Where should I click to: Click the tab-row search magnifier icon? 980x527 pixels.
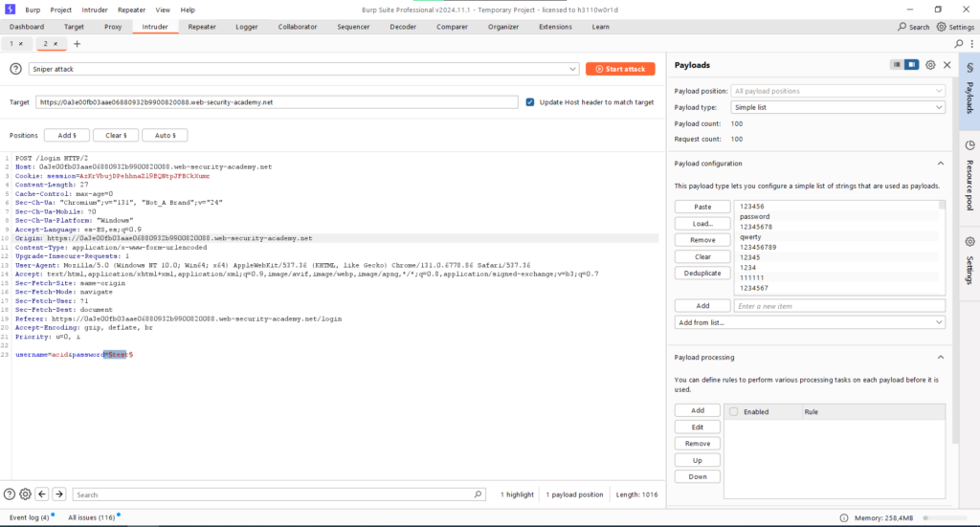click(959, 44)
